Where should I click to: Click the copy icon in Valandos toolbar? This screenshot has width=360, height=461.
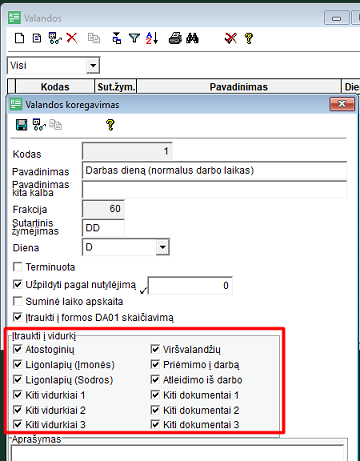(94, 38)
